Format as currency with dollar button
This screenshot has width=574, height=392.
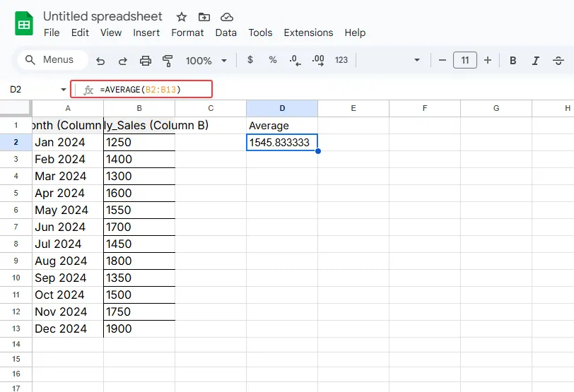pos(250,61)
